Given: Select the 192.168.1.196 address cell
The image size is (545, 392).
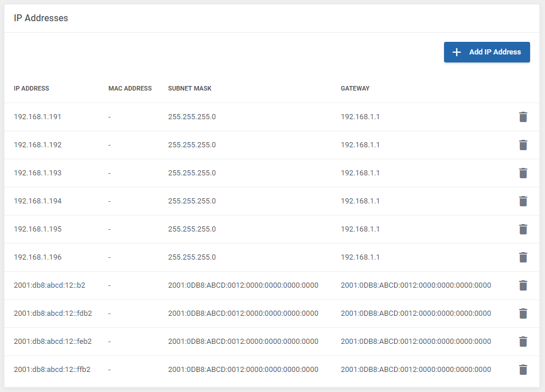Looking at the screenshot, I should click(37, 257).
